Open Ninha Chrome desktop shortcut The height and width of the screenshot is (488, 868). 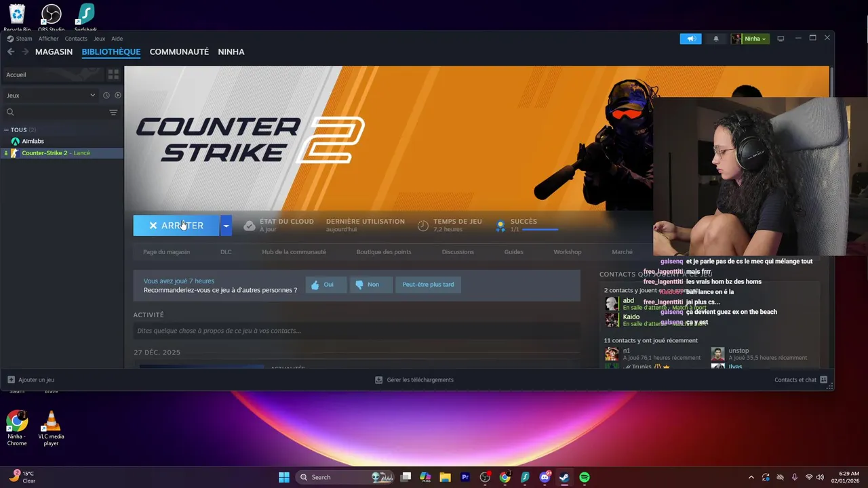click(x=17, y=428)
